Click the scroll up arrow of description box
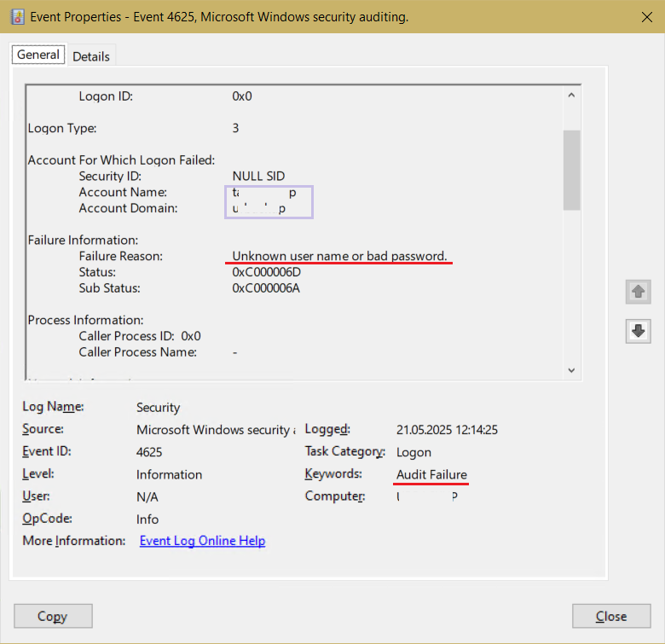Viewport: 665px width, 644px height. 571,96
